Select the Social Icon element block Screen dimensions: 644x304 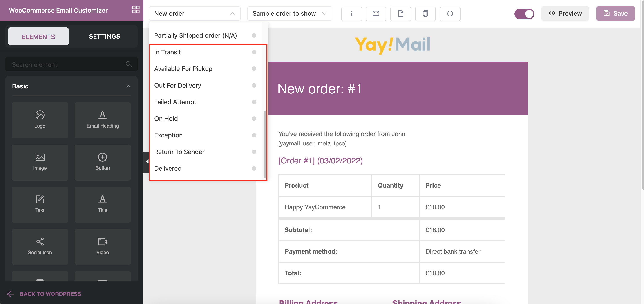(x=40, y=247)
